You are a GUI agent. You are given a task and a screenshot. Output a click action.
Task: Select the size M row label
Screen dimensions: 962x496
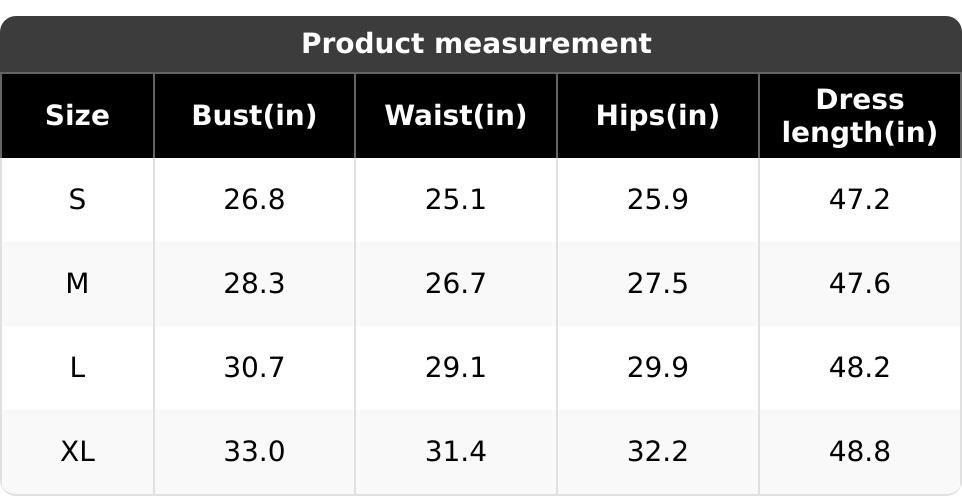pos(77,284)
